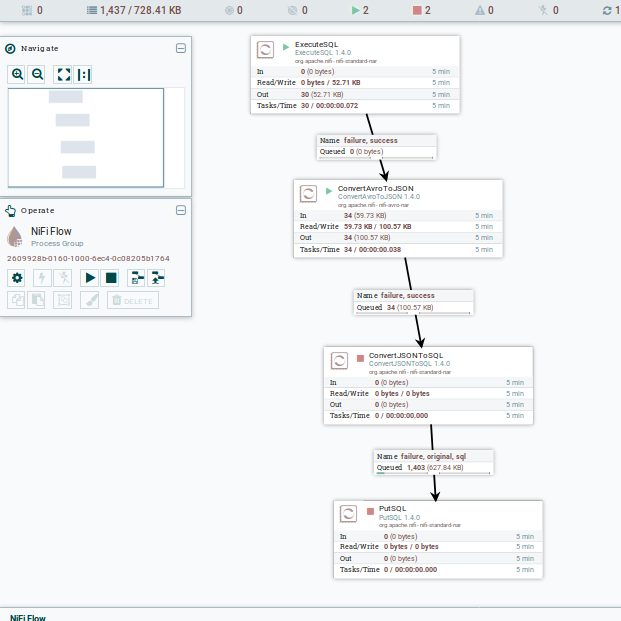Fit the flow to screen icon
Viewport: 621px width, 621px height.
pyautogui.click(x=64, y=74)
